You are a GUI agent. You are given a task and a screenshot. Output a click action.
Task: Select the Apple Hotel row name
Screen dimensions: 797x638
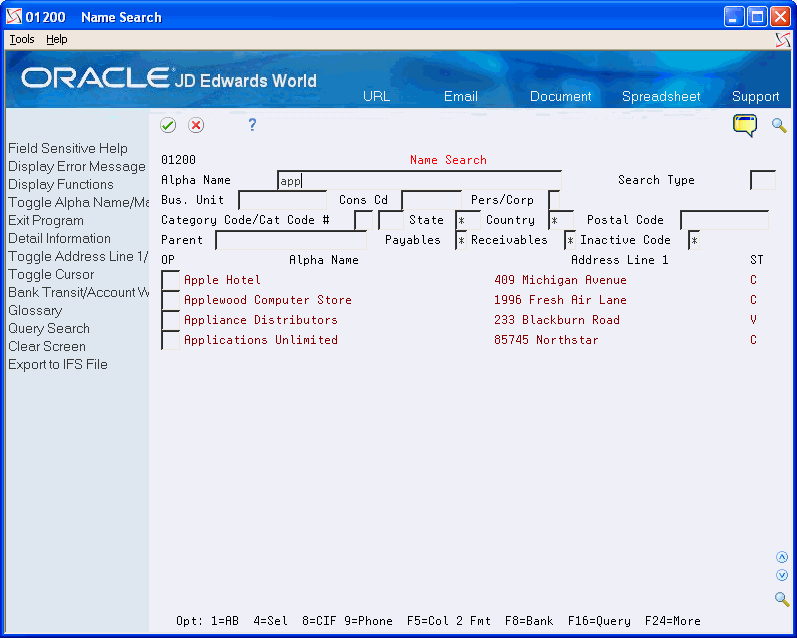coord(222,280)
